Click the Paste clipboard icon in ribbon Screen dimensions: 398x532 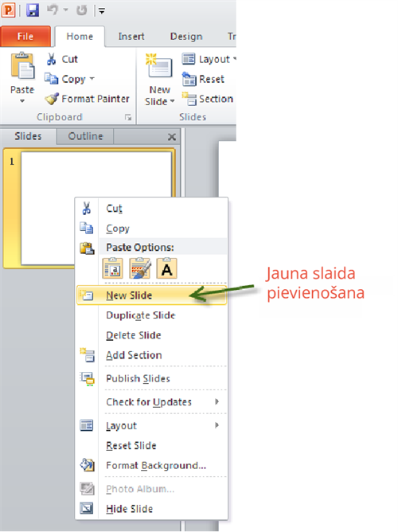click(x=22, y=66)
